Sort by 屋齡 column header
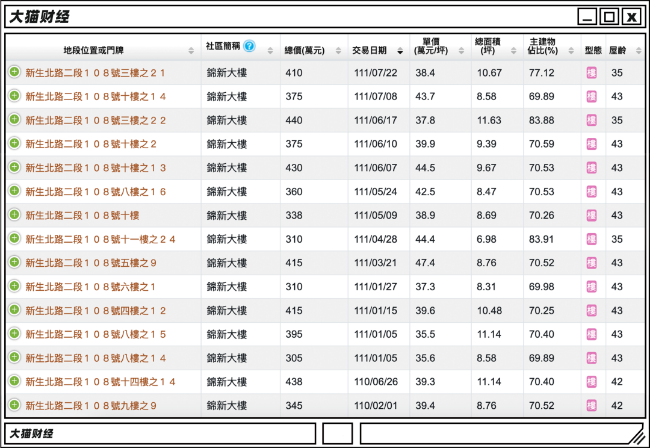This screenshot has height=448, width=650. (x=625, y=50)
